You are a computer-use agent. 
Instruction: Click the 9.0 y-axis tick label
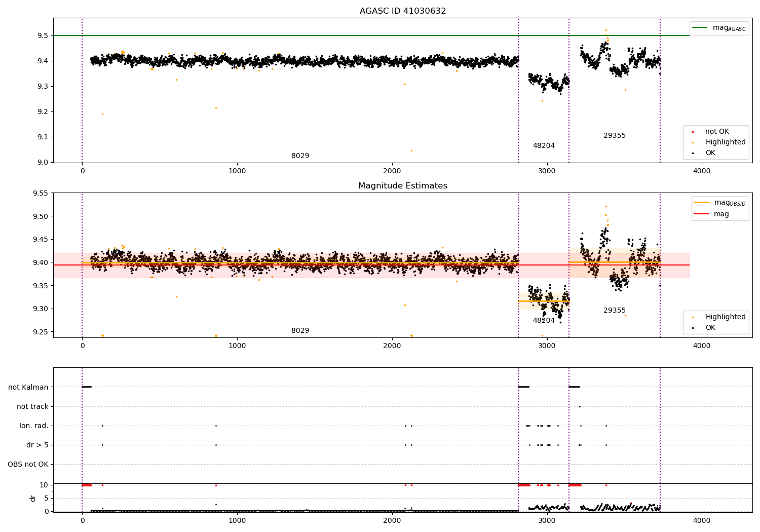coord(43,163)
